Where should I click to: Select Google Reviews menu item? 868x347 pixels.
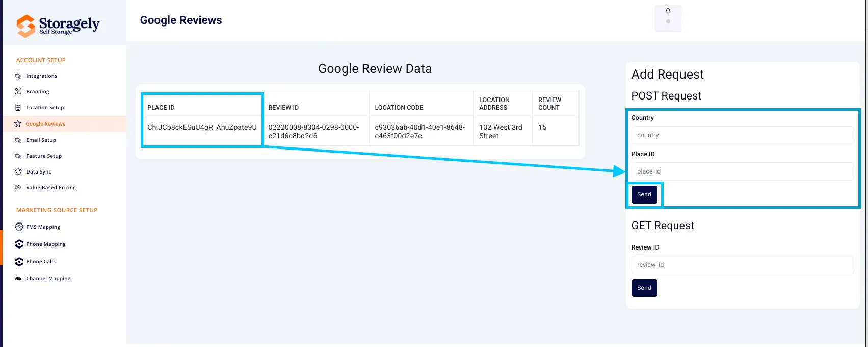pos(45,123)
